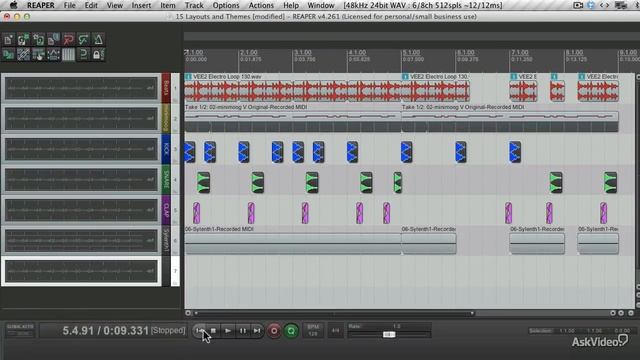Click the screen recording menu bar icon
The width and height of the screenshot is (640, 360).
coord(578,5)
